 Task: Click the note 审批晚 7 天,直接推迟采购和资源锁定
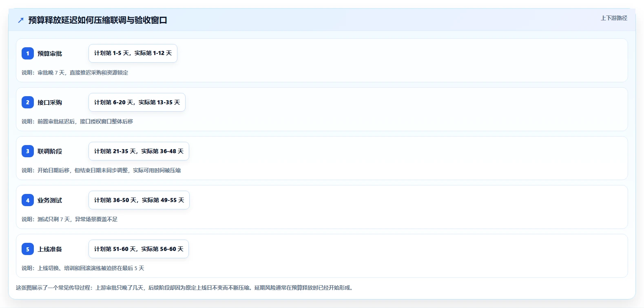click(75, 73)
